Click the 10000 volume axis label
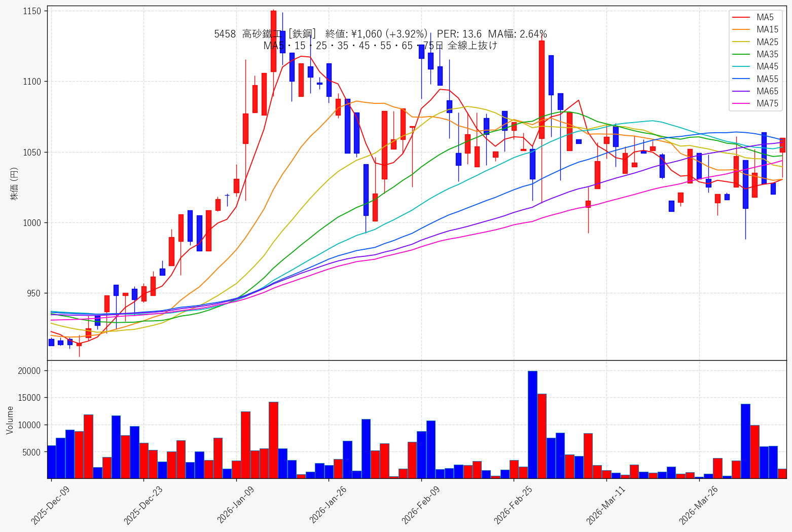Viewport: 792px width, 532px height. [x=29, y=425]
